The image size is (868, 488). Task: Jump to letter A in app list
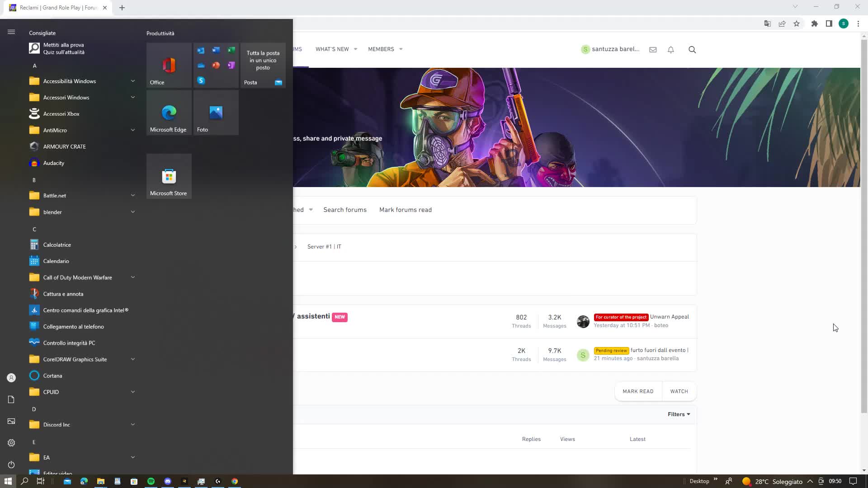34,66
